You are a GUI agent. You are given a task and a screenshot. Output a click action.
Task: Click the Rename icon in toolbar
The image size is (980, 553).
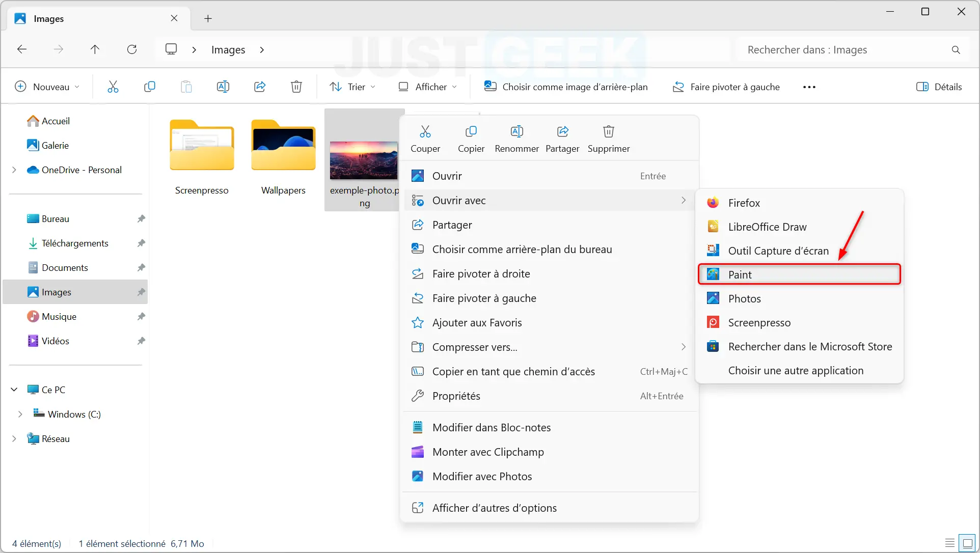pos(223,87)
